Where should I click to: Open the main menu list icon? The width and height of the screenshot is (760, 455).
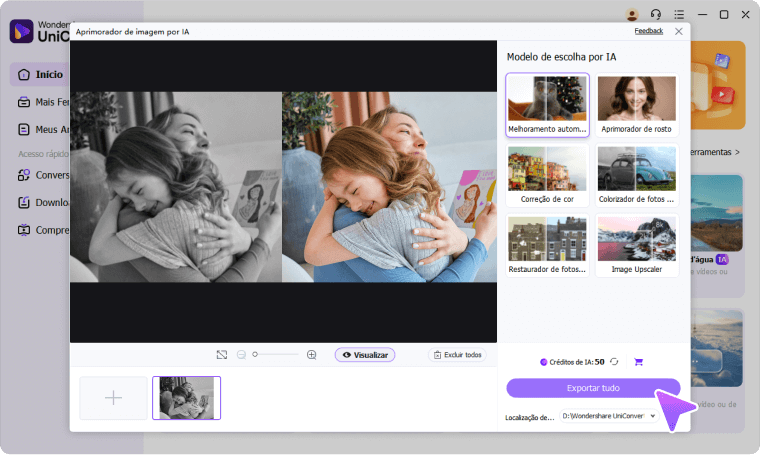point(679,15)
